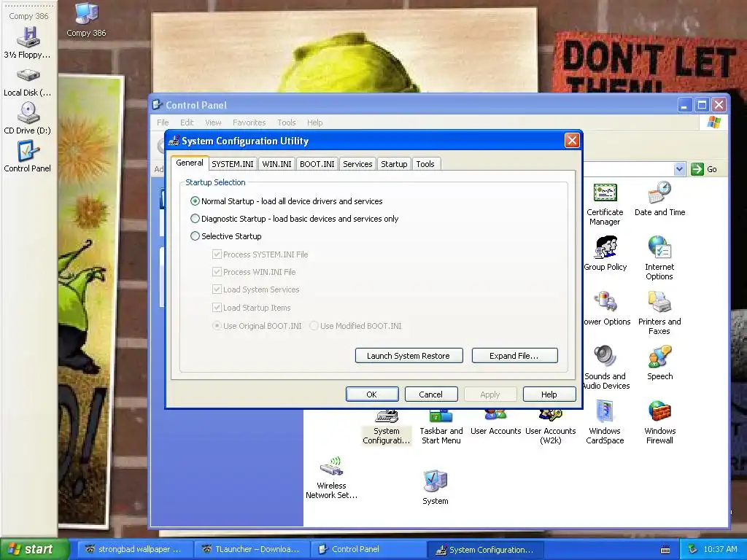Click System Configuration taskbar button

(486, 550)
